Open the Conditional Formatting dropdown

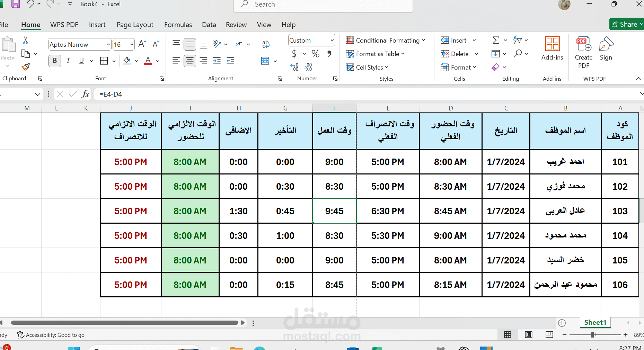point(385,41)
